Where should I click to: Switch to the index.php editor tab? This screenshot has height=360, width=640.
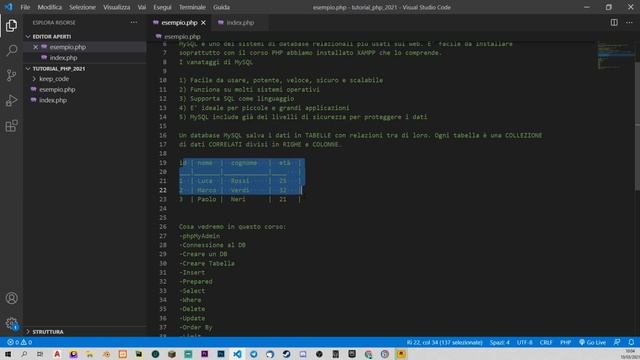point(240,22)
